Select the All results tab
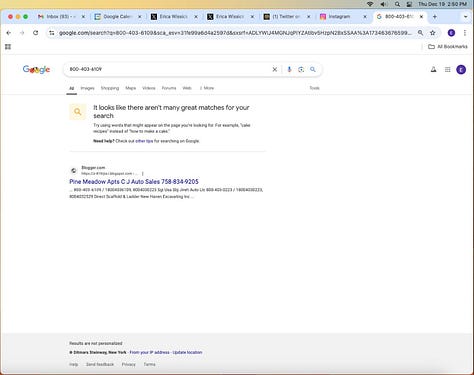 click(72, 88)
